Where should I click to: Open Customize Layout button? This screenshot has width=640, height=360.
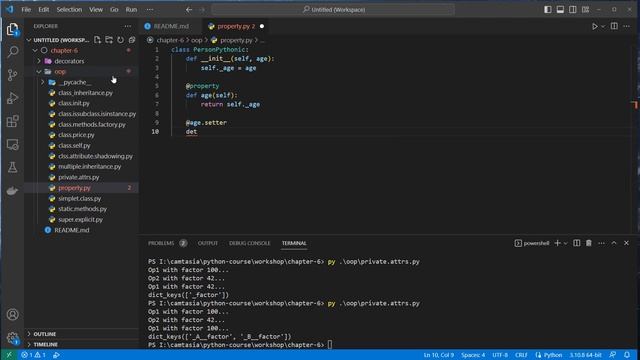click(585, 9)
